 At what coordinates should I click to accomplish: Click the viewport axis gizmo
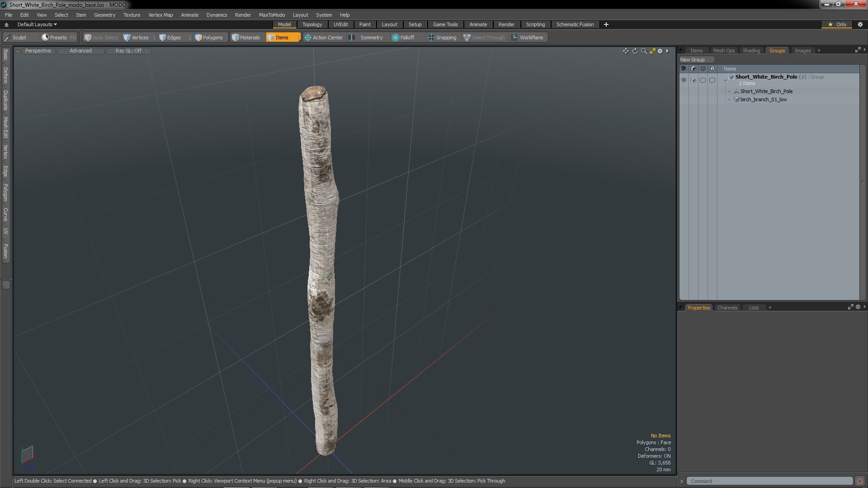[27, 457]
